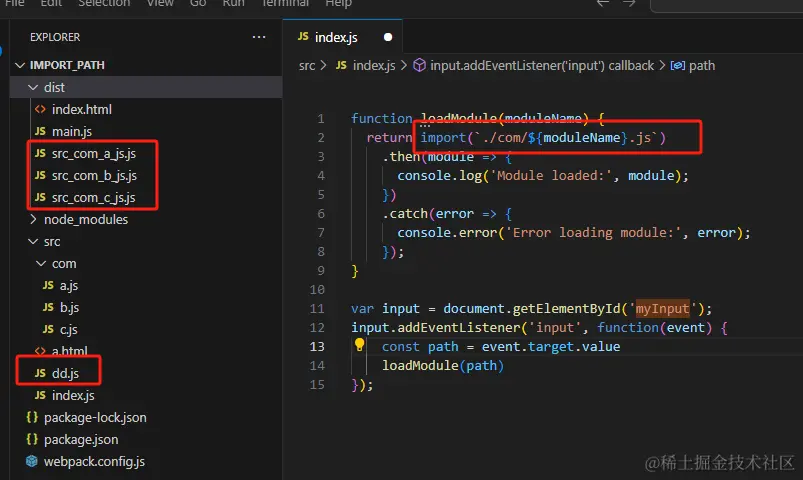The height and width of the screenshot is (480, 803).
Task: Click the index.js editor tab
Action: click(x=343, y=36)
